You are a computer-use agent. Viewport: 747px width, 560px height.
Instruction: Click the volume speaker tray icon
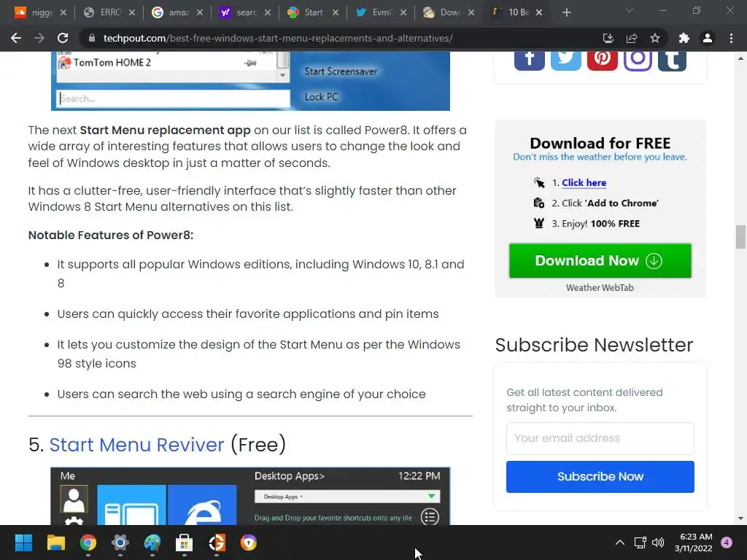point(658,542)
